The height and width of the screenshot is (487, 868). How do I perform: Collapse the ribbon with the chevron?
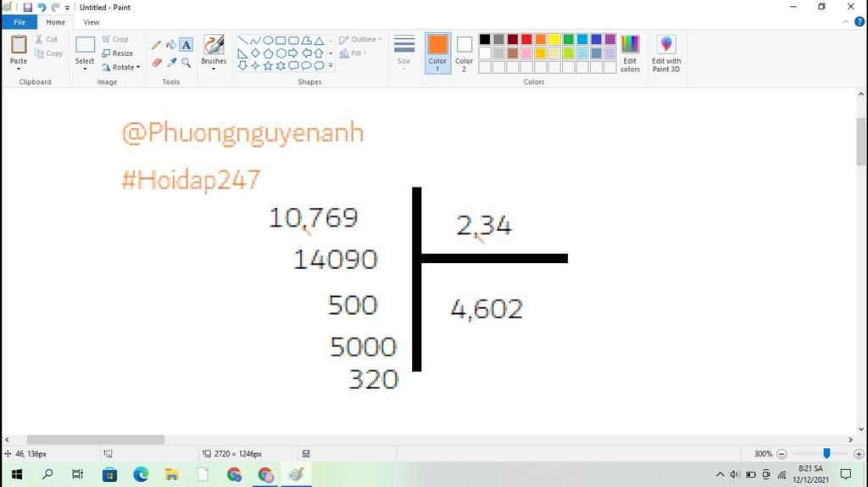[845, 21]
